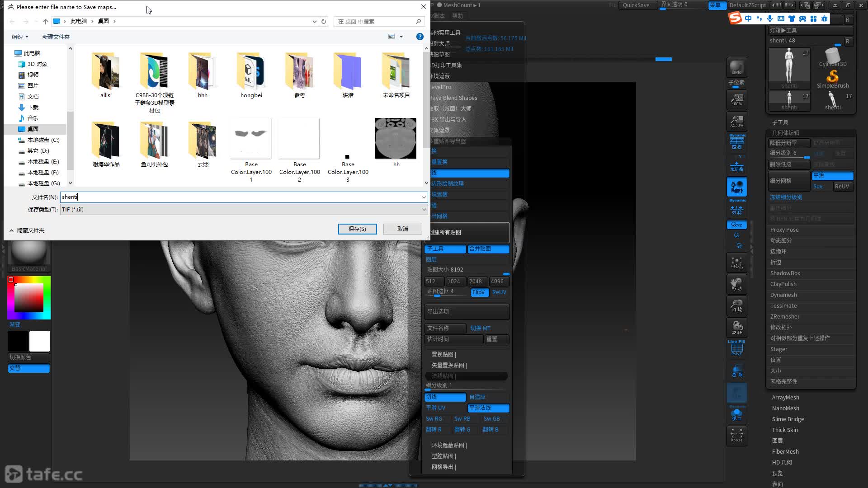Click the Sogou microphone voice input icon

(x=770, y=19)
